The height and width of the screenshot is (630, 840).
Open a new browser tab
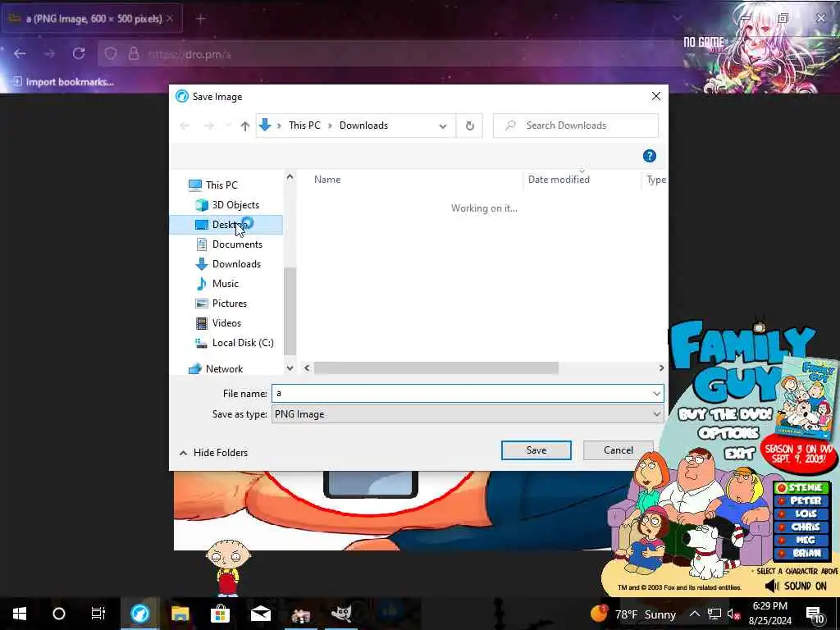click(200, 20)
